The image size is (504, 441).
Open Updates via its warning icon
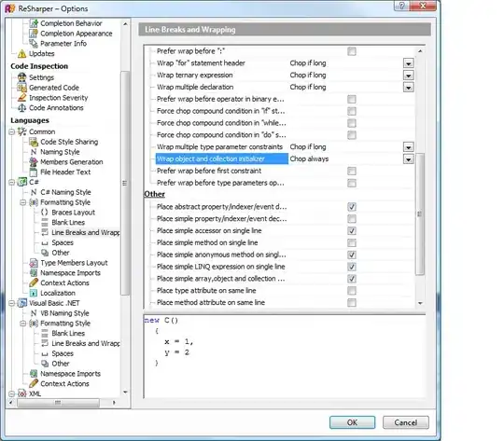[21, 54]
